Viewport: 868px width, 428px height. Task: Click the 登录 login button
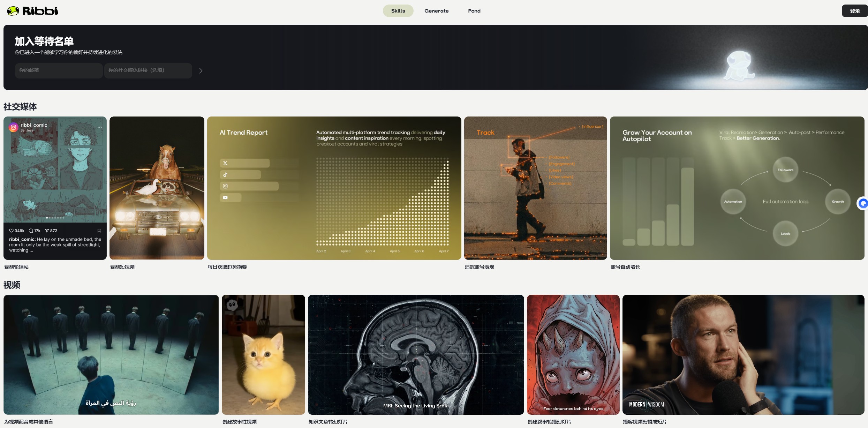click(854, 11)
